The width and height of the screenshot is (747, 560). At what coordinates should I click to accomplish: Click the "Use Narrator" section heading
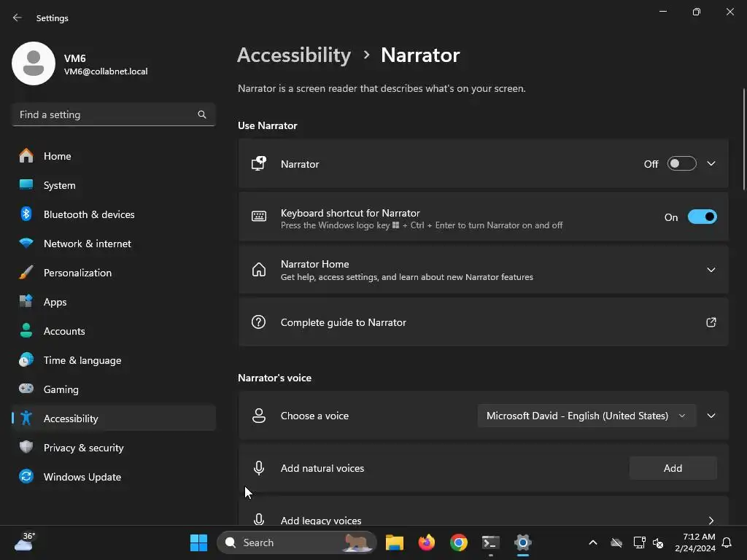(x=267, y=125)
